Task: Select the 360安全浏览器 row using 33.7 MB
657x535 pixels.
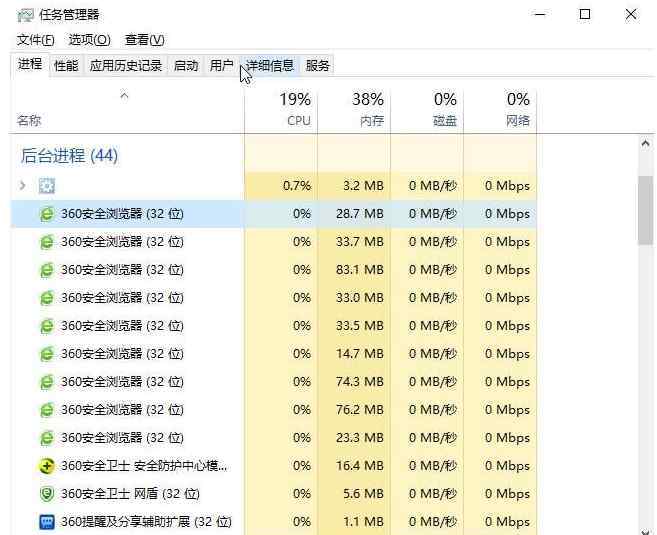Action: pos(274,242)
